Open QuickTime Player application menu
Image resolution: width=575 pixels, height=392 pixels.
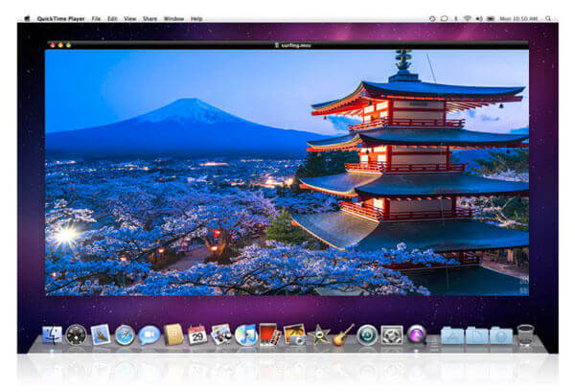coord(60,19)
